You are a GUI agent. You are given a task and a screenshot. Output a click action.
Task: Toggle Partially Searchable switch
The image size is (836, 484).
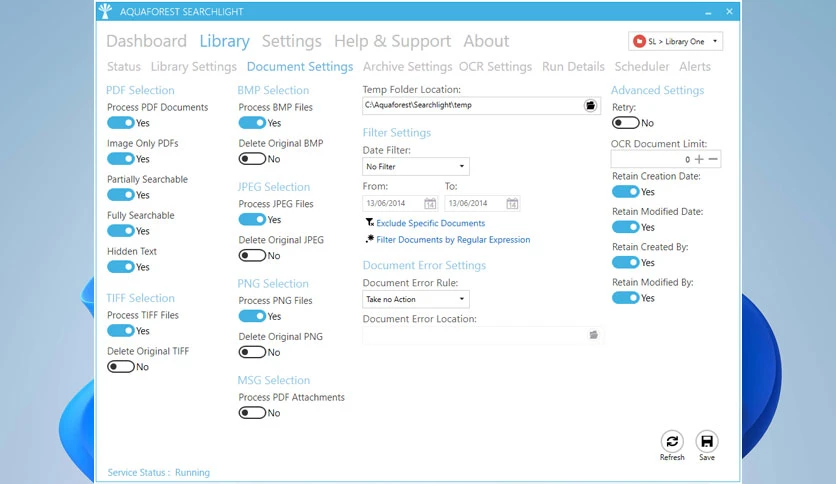[x=120, y=195]
